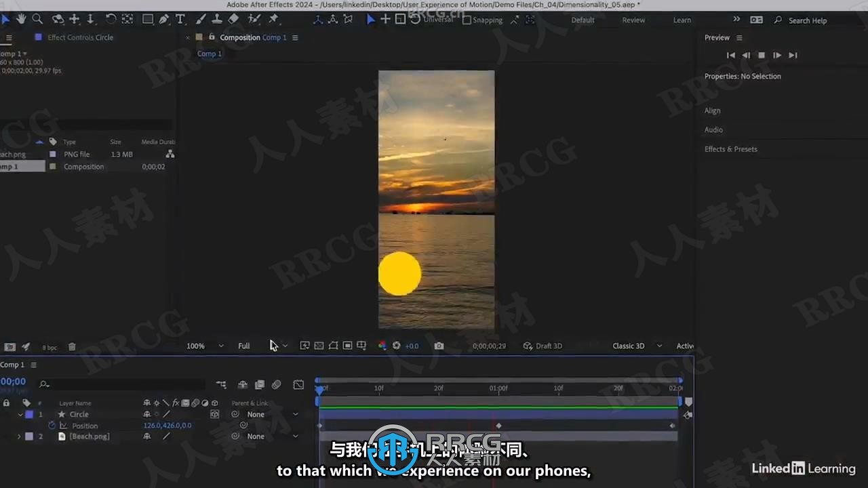Image resolution: width=868 pixels, height=488 pixels.
Task: Open the Classic 3D renderer dropdown
Action: tap(637, 346)
